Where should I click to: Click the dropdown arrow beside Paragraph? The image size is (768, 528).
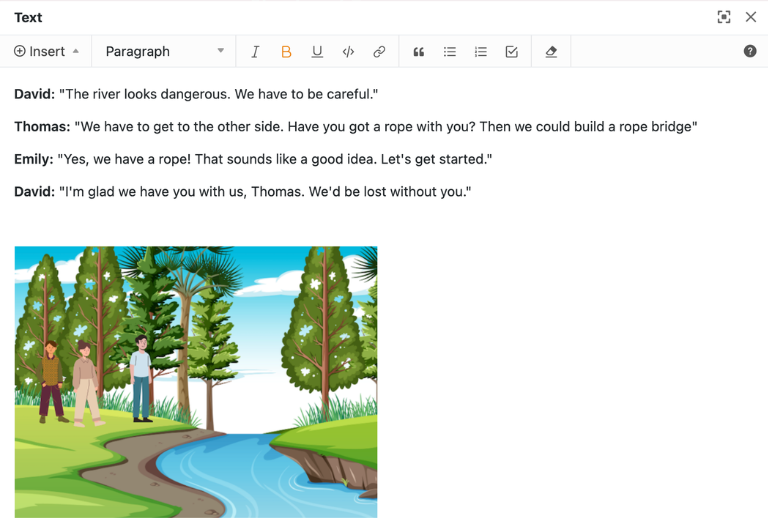(x=221, y=52)
